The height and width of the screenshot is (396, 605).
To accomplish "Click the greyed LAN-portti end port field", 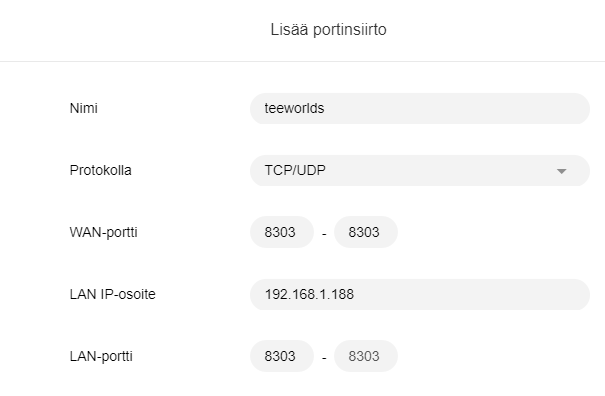I will coord(366,356).
